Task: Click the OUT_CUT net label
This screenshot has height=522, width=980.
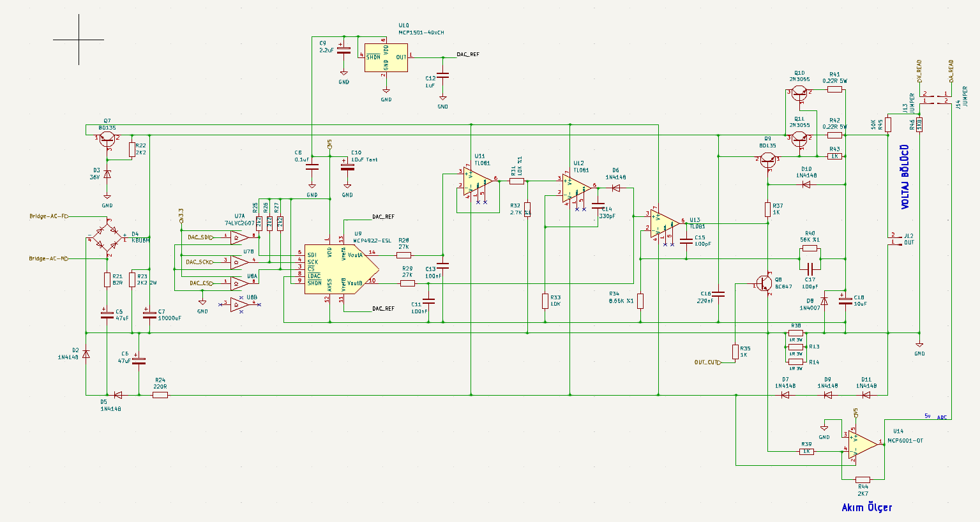Action: coord(707,362)
